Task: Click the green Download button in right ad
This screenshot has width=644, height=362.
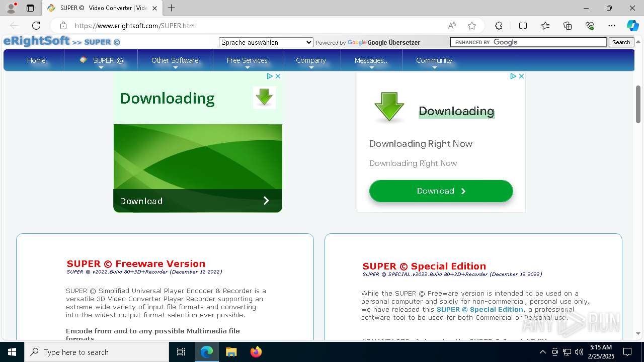Action: pyautogui.click(x=441, y=191)
